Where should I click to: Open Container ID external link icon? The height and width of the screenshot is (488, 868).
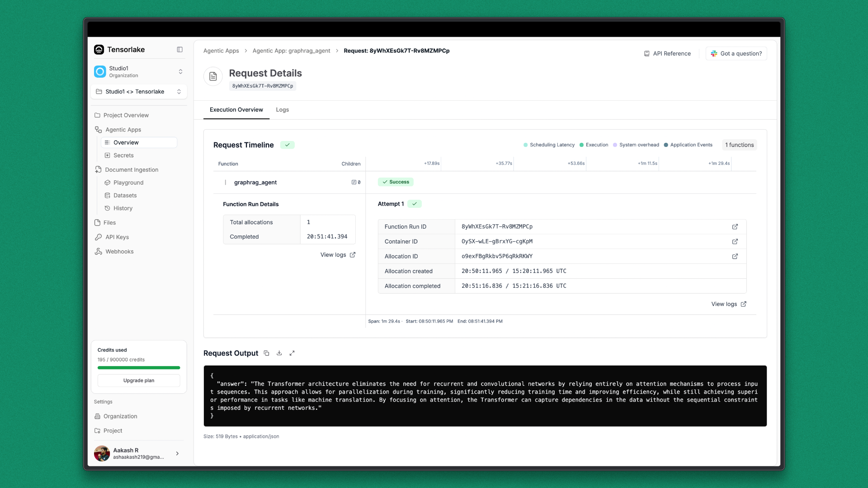pyautogui.click(x=735, y=242)
